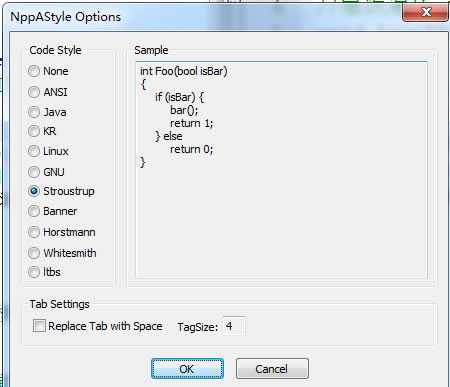Image resolution: width=450 pixels, height=387 pixels.
Task: Confirm settings with the OK button
Action: click(x=187, y=369)
